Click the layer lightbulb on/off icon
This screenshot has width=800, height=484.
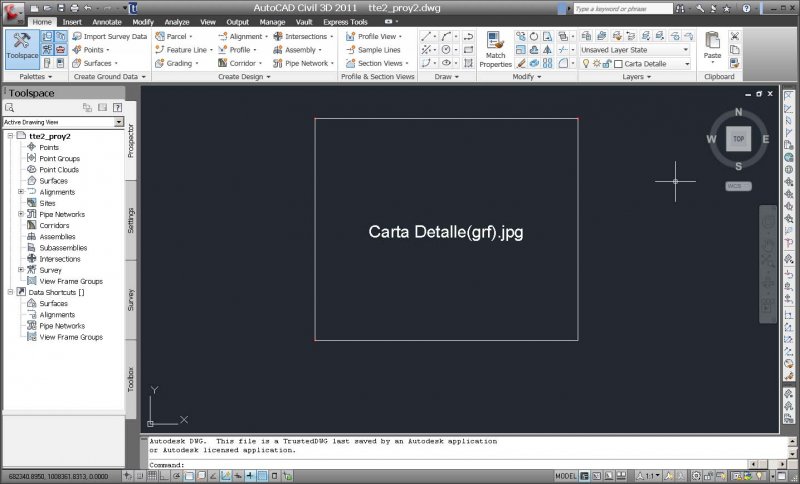(x=585, y=64)
